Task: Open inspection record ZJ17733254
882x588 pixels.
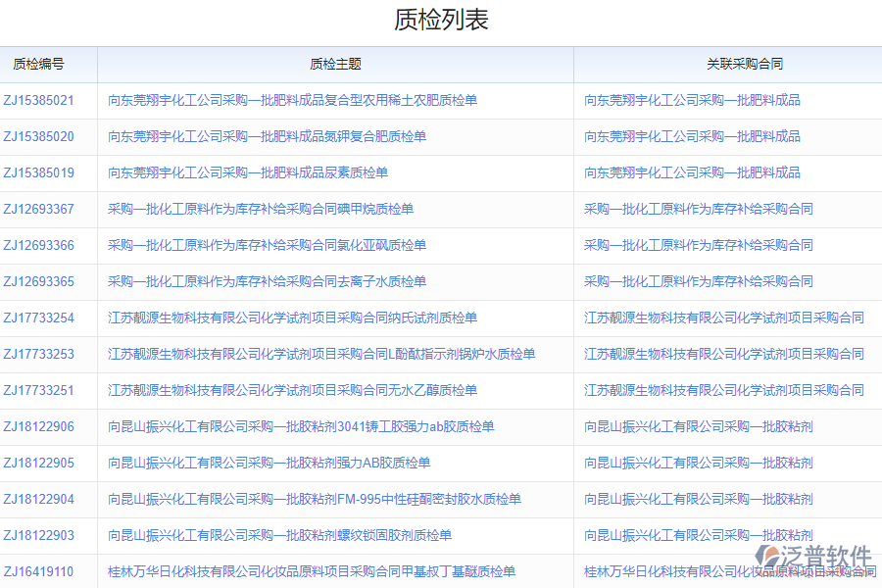Action: coord(39,318)
